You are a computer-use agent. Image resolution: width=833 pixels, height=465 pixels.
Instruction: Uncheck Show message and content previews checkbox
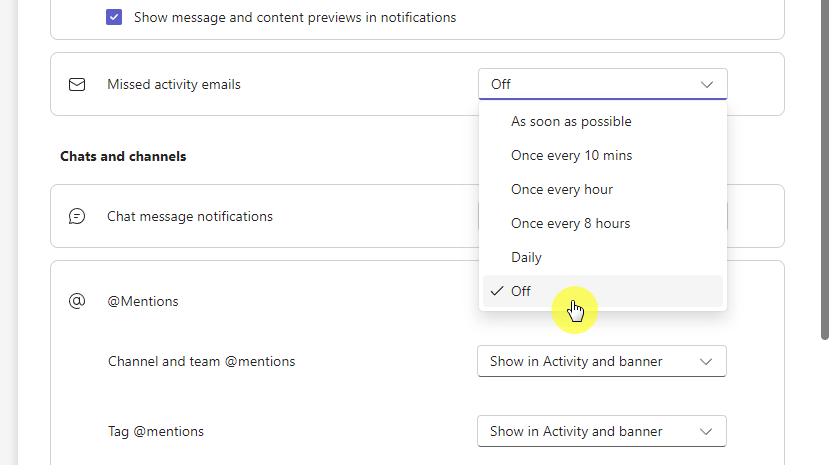tap(114, 17)
